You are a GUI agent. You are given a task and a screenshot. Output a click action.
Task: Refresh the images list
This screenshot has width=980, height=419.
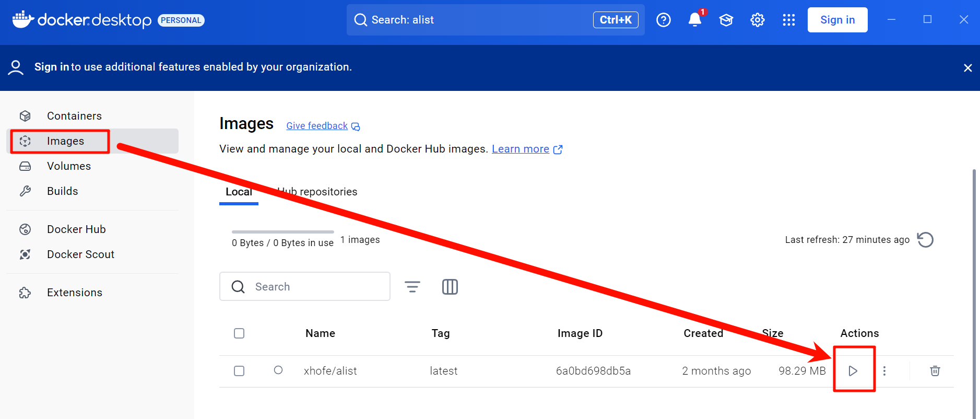click(x=925, y=240)
